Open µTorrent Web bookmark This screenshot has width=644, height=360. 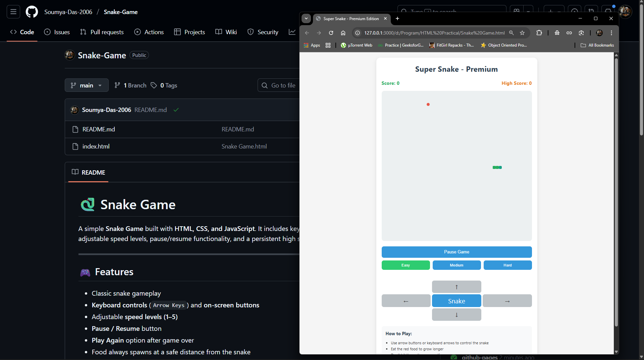(357, 45)
